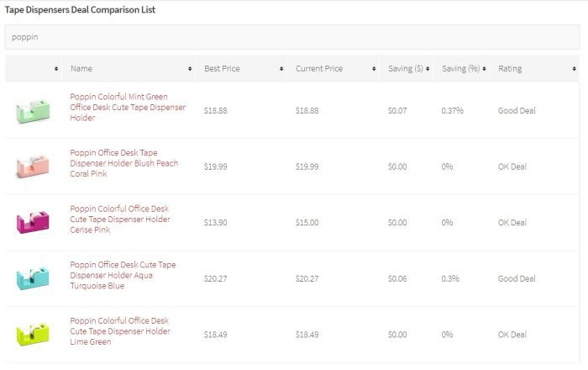
Task: Click OK Deal rating in Blush Peach row
Action: (x=512, y=166)
